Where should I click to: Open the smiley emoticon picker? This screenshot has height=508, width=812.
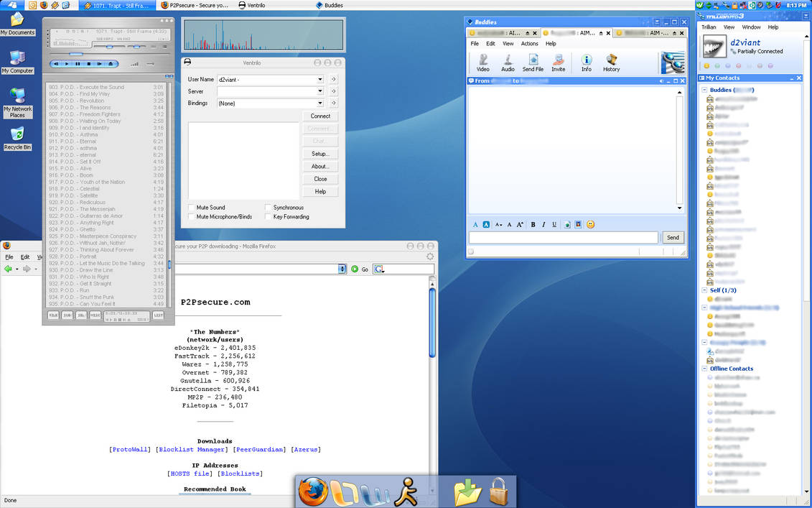pyautogui.click(x=590, y=224)
